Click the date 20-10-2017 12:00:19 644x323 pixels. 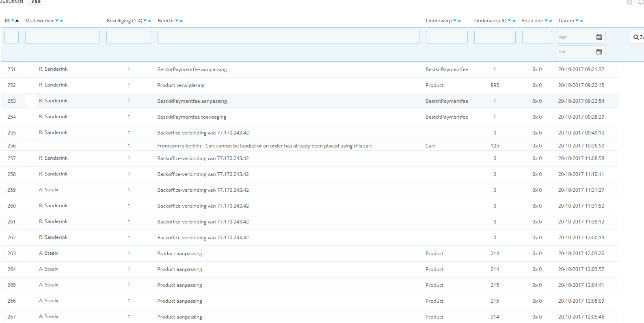coord(581,238)
